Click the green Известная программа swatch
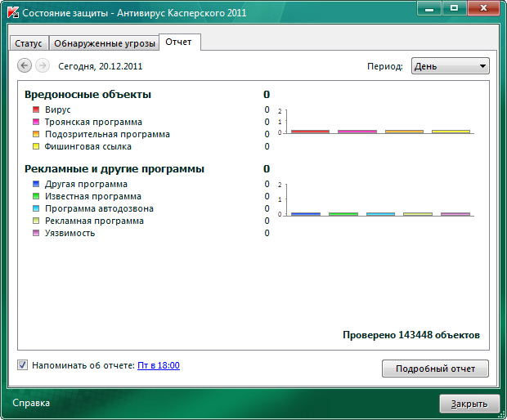Screen dimensions: 507x420 coord(36,196)
